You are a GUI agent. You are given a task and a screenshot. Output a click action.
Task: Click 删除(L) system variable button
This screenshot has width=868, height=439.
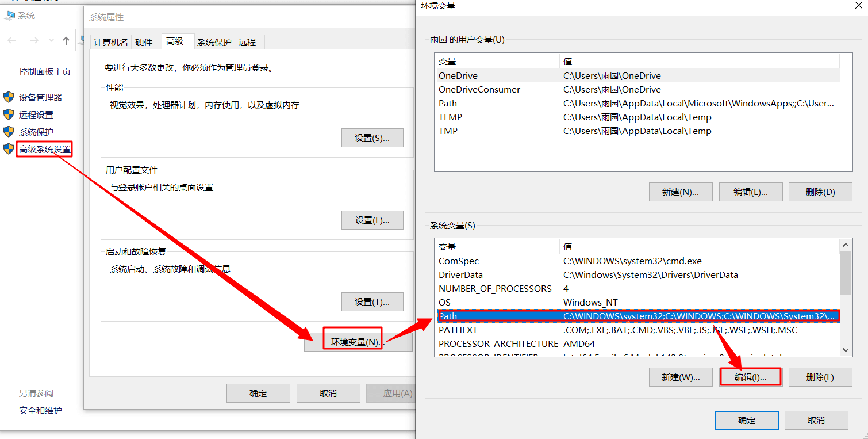pyautogui.click(x=820, y=377)
